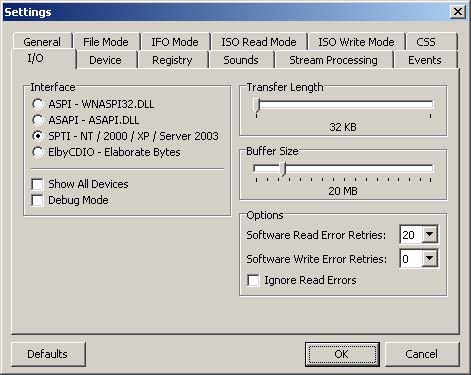Open the Registry tab
Screen dimensions: 471x375
point(172,60)
